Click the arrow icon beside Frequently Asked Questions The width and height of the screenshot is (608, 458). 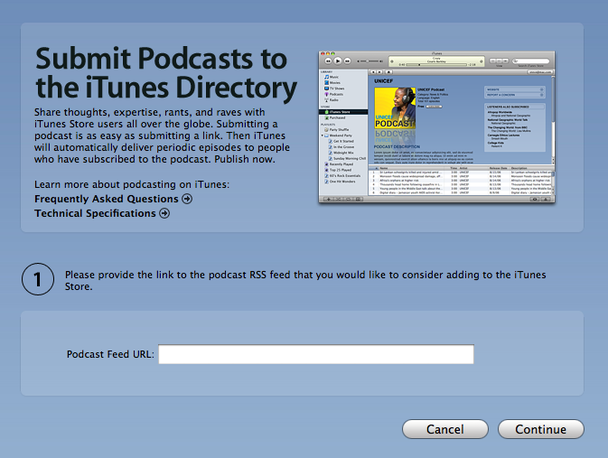(187, 199)
